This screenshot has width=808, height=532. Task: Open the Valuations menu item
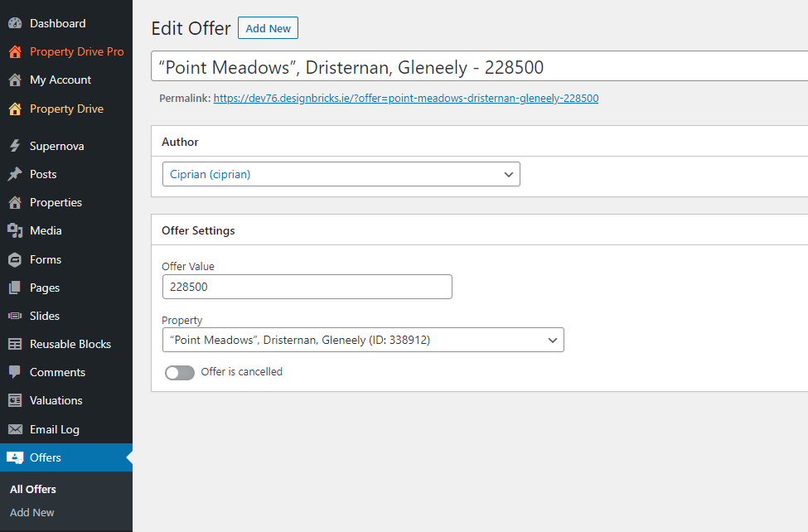coord(56,401)
